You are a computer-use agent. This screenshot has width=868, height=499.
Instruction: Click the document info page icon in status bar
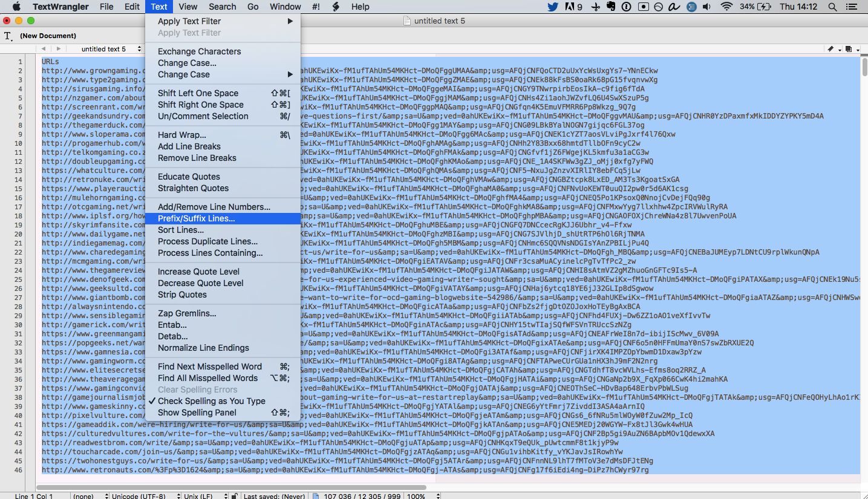tap(316, 496)
